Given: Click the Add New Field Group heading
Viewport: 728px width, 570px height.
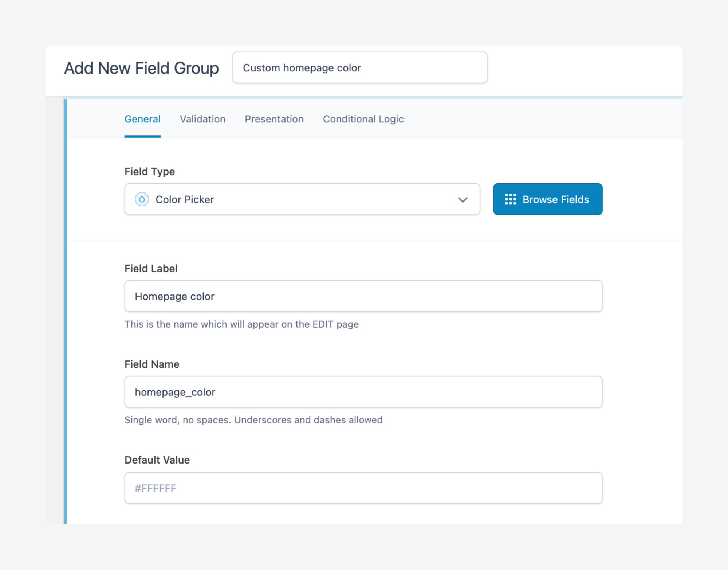Looking at the screenshot, I should click(142, 68).
